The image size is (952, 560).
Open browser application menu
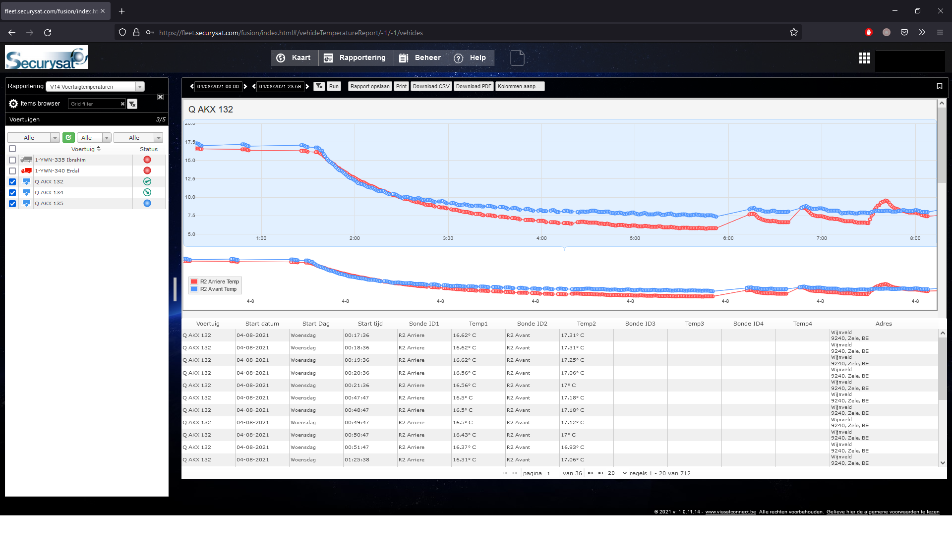(940, 32)
